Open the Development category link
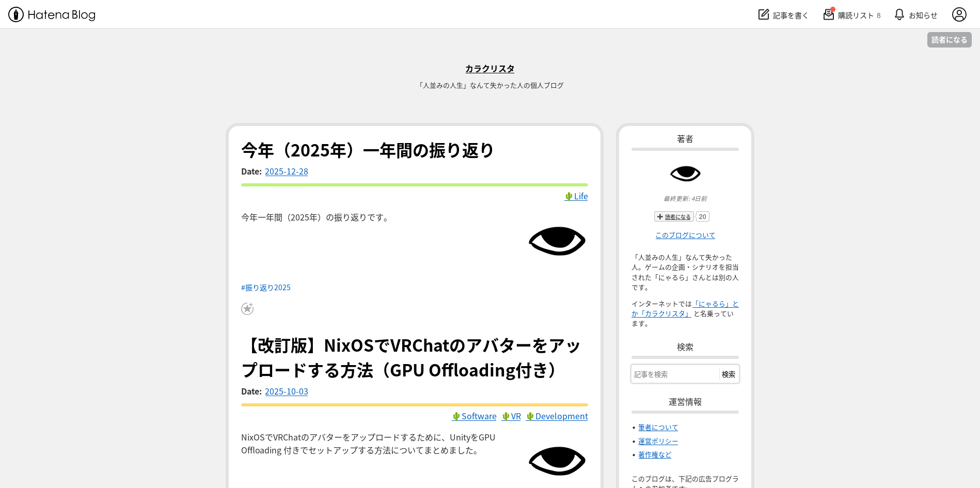Screen dimensions: 980x488 [x=557, y=416]
